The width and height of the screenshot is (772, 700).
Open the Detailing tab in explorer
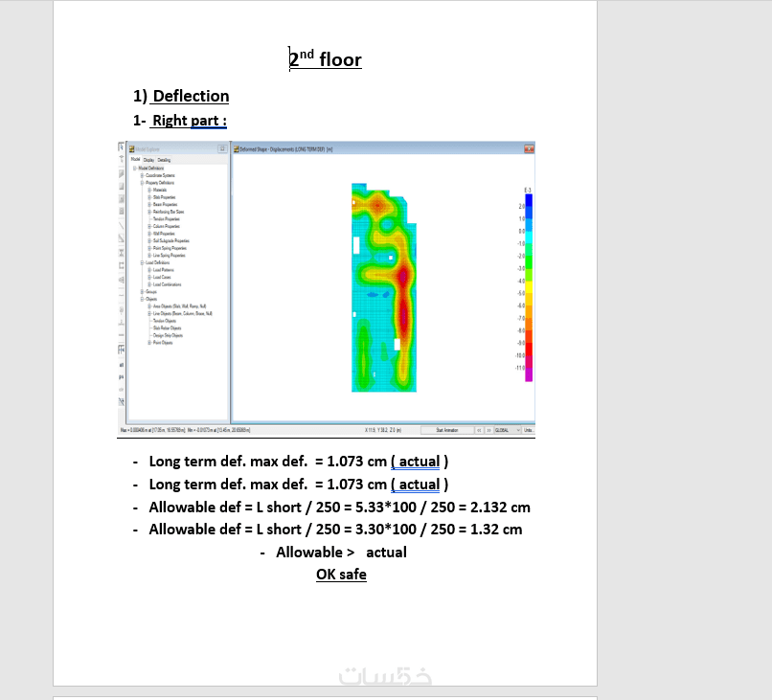164,160
